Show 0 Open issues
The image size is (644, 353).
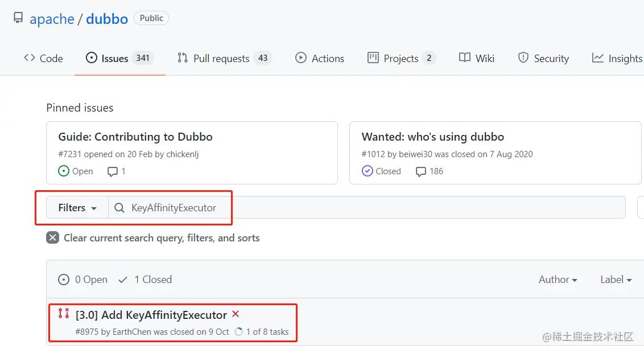(82, 280)
